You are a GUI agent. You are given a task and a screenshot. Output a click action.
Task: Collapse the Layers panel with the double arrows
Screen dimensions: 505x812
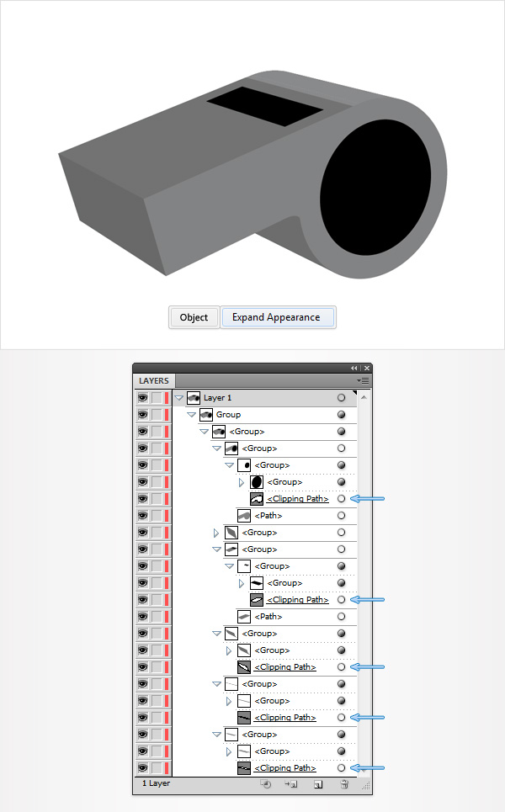pos(354,369)
